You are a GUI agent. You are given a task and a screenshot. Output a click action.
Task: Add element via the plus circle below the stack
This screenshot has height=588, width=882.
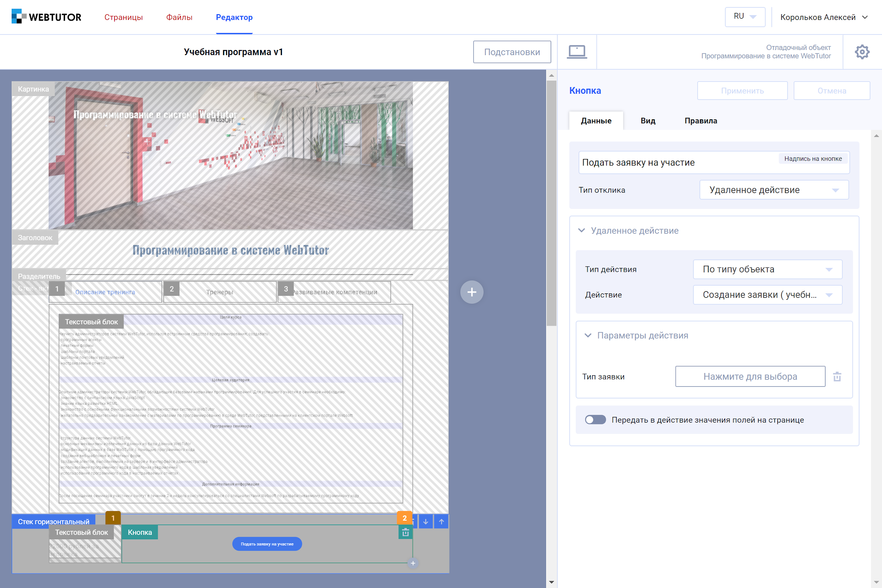pos(413,563)
